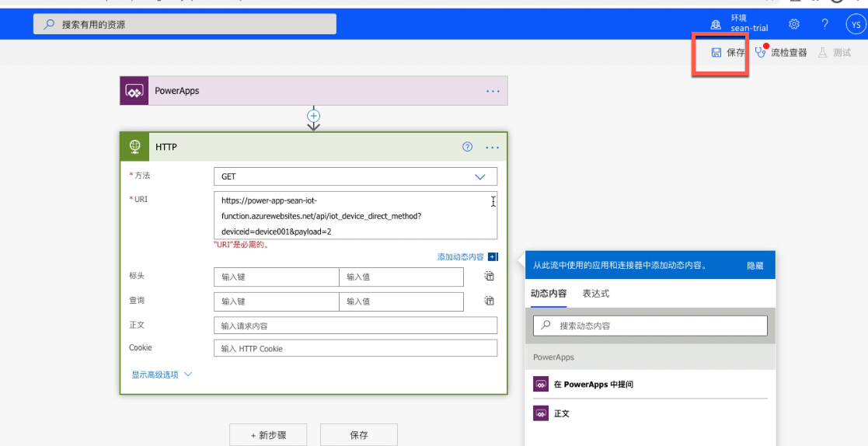
Task: Click the headers (标头) value field
Action: 401,277
